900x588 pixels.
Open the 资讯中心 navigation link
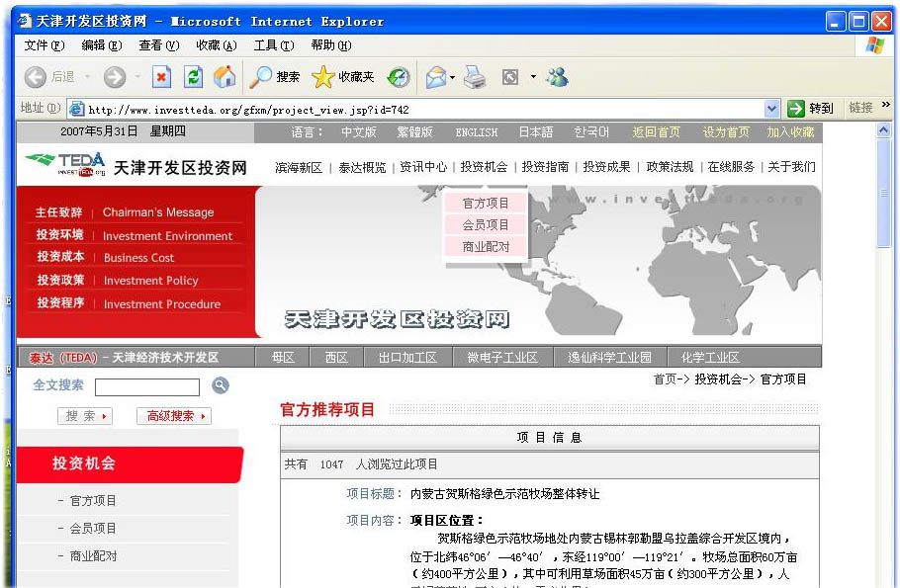[423, 167]
